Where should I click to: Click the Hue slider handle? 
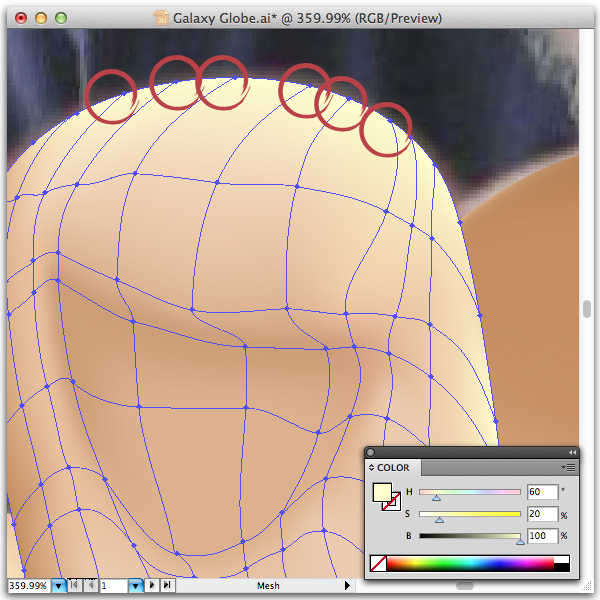coord(436,498)
